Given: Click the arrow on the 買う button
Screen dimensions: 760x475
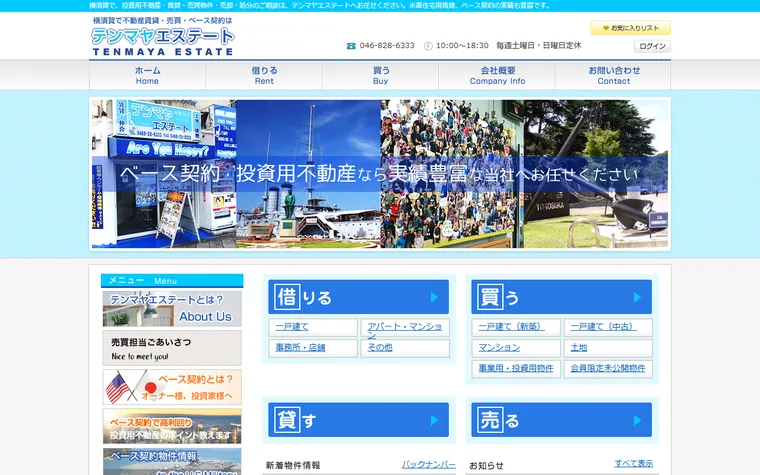Looking at the screenshot, I should point(637,297).
